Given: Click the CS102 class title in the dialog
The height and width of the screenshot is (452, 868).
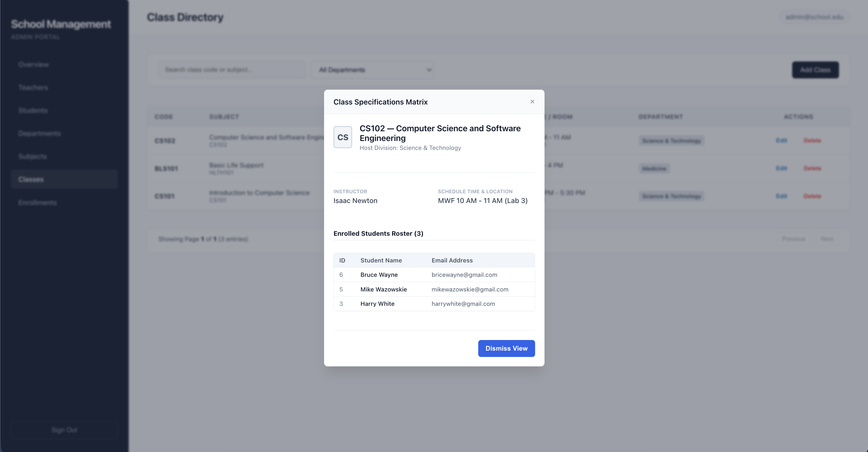Looking at the screenshot, I should [x=440, y=133].
